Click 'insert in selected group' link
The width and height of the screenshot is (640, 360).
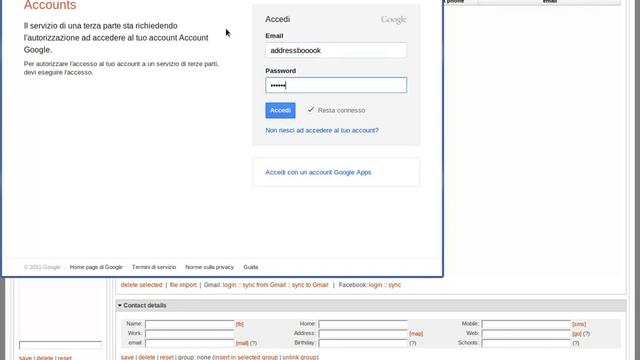point(246,357)
